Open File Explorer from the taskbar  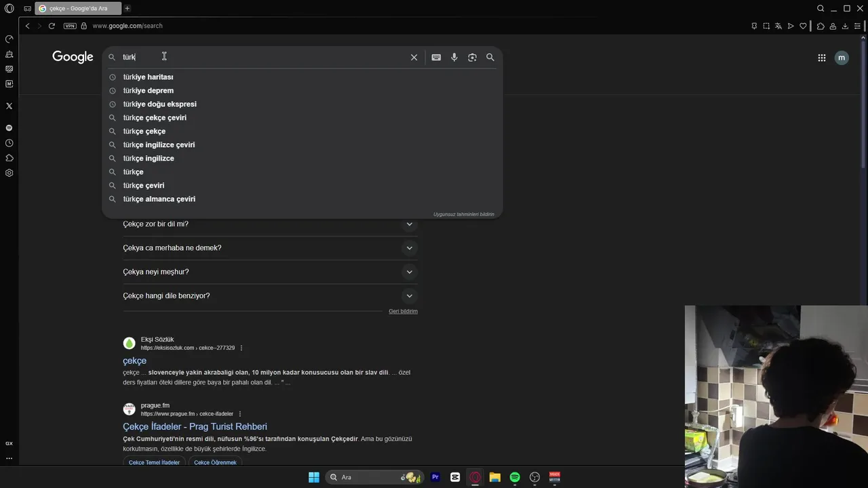(x=495, y=477)
